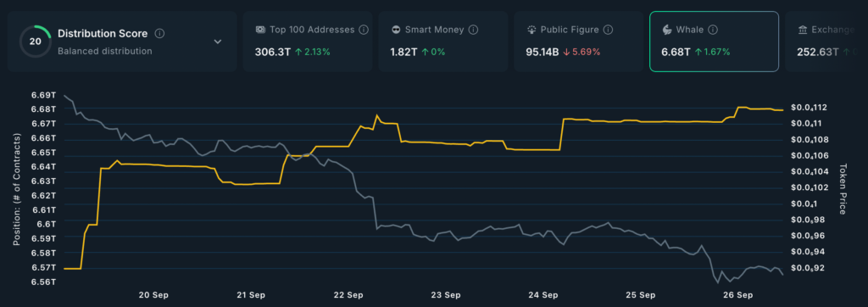
Task: Select the Public Figure tab
Action: [578, 42]
